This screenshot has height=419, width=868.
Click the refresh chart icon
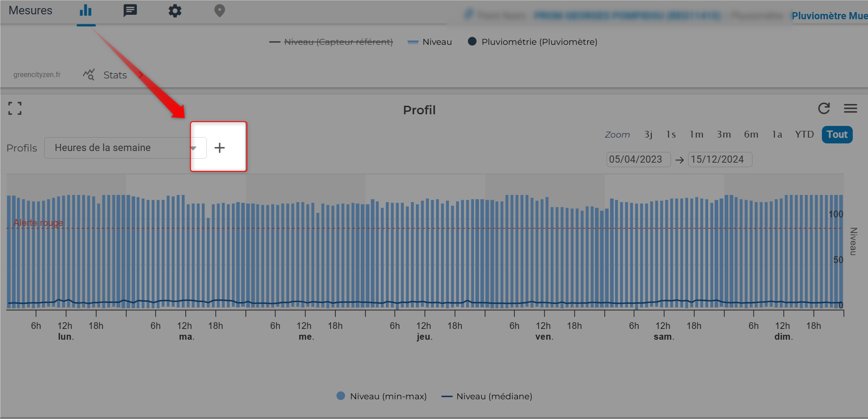[824, 108]
